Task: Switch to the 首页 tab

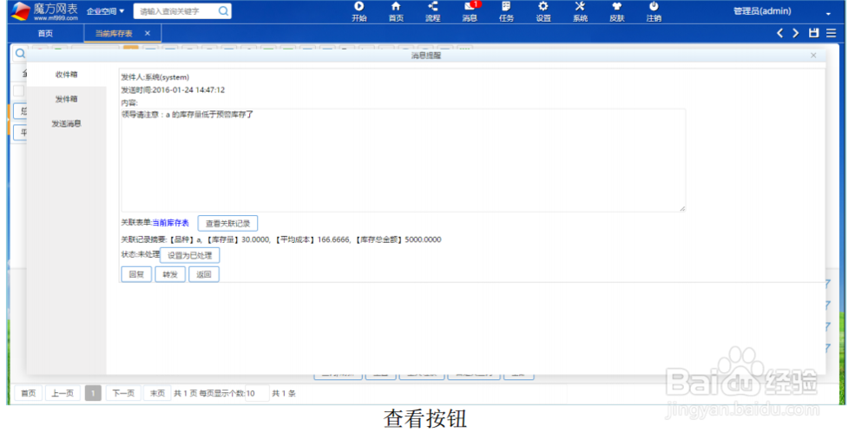Action: 45,33
